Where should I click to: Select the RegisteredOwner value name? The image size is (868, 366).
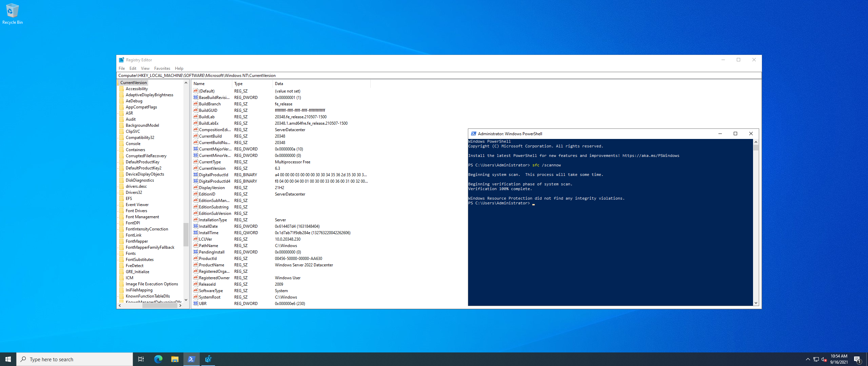coord(214,278)
